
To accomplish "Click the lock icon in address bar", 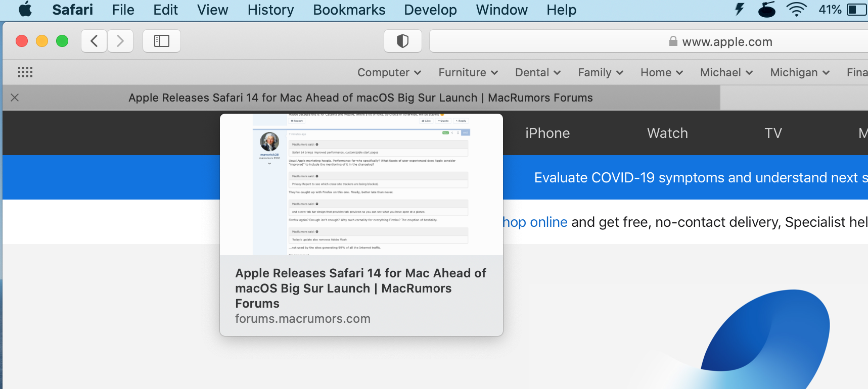I will click(673, 41).
